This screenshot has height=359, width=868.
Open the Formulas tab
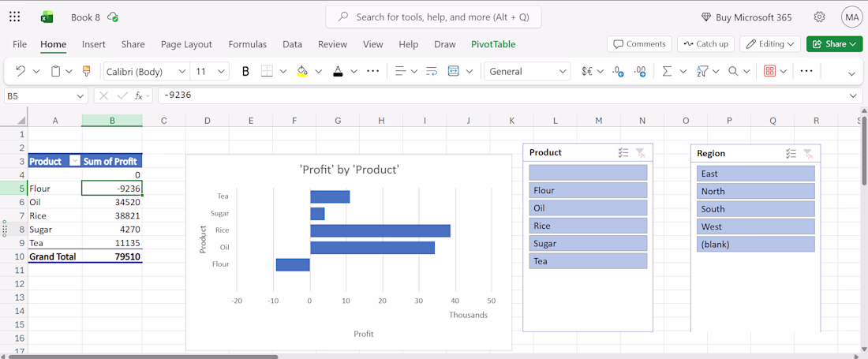[248, 44]
